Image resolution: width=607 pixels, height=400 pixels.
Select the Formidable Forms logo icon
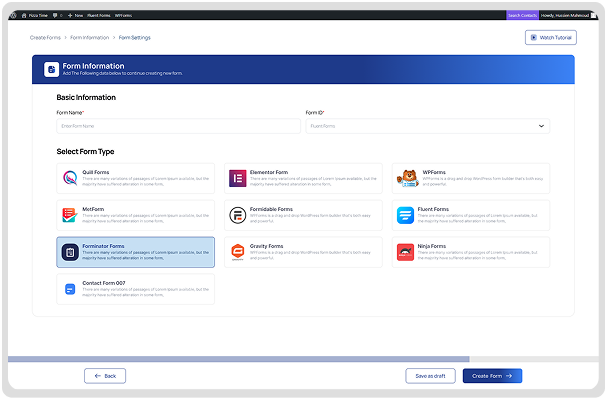click(x=238, y=215)
